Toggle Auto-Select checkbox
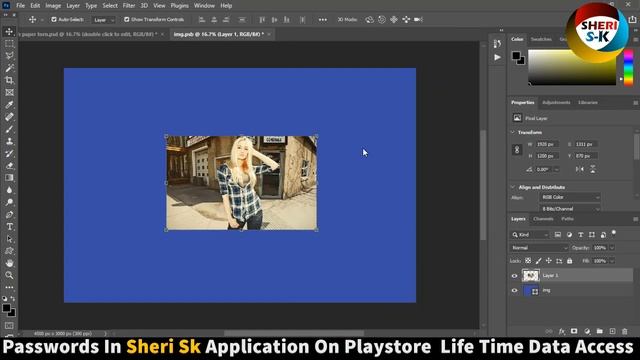 click(x=54, y=20)
